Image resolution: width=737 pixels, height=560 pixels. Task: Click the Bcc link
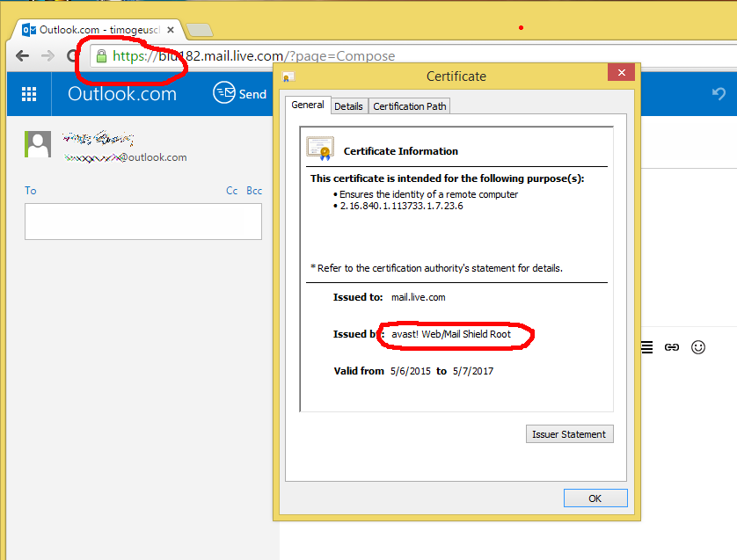click(254, 191)
